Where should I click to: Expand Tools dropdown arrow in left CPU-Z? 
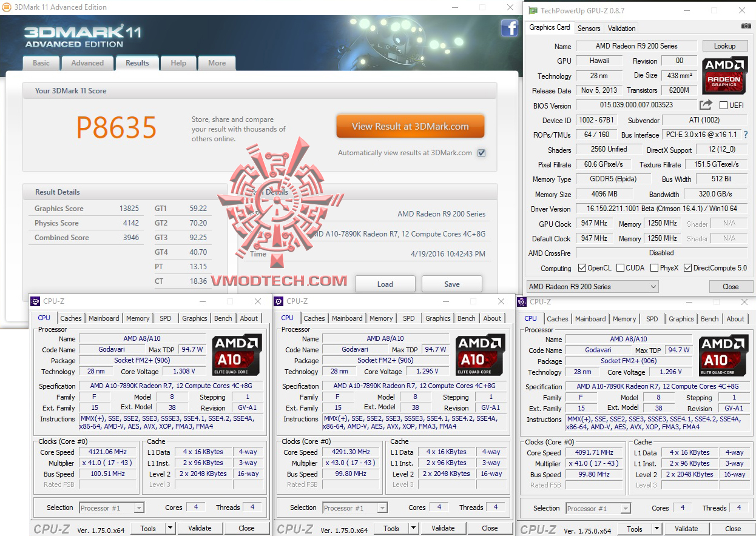pyautogui.click(x=170, y=529)
